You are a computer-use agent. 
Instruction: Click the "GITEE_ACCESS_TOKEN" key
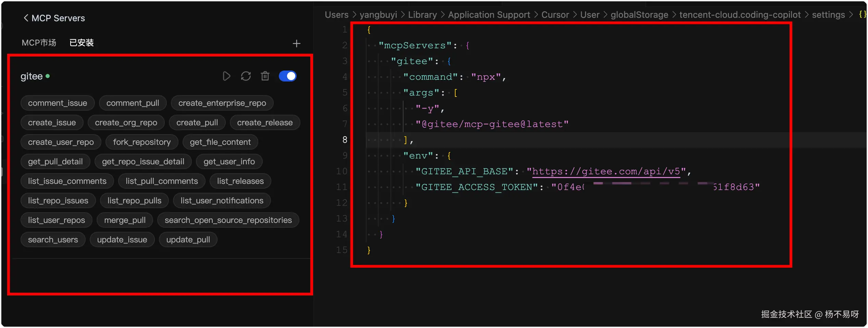tap(476, 187)
